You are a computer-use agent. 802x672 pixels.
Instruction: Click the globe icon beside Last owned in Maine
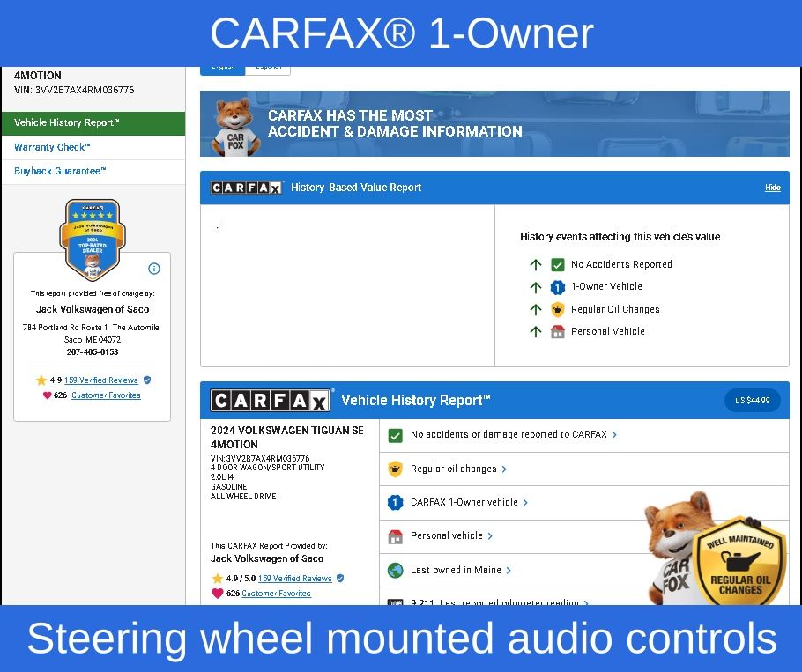[396, 571]
